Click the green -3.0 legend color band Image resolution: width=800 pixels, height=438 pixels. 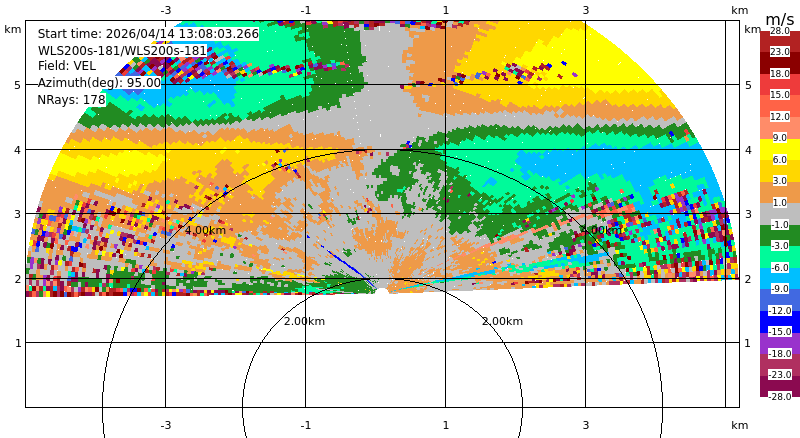click(x=780, y=235)
